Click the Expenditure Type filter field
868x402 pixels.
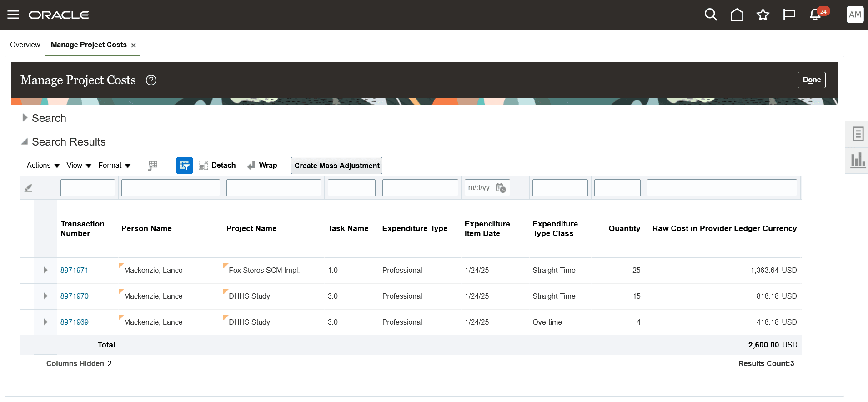420,188
